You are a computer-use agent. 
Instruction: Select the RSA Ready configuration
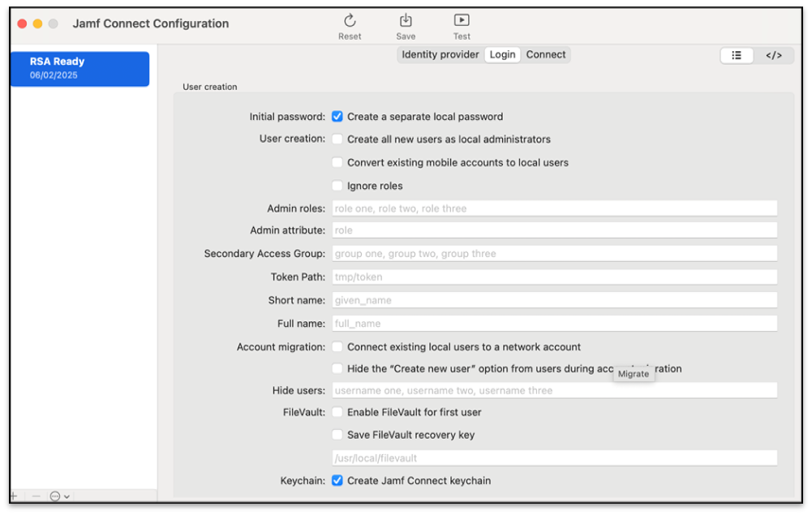(x=80, y=68)
